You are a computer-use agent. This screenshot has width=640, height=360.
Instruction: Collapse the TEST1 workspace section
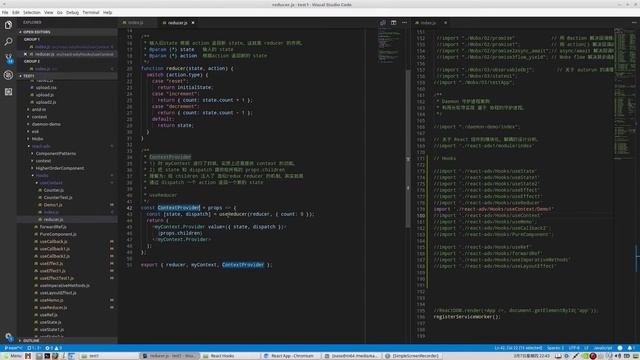coord(67,76)
